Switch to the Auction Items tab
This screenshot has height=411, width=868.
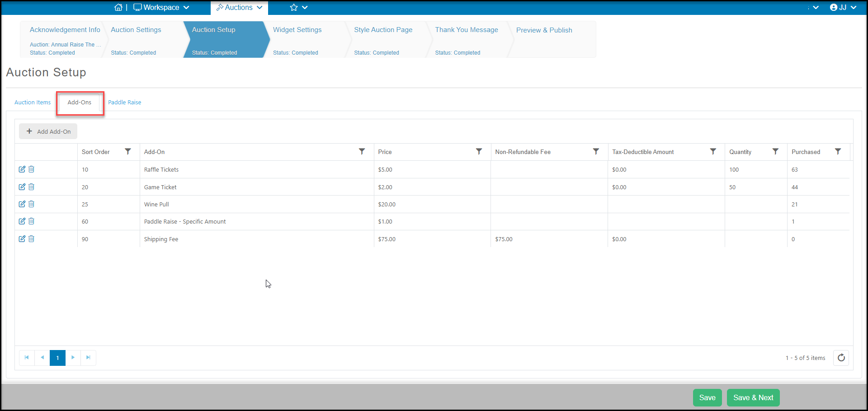point(33,103)
